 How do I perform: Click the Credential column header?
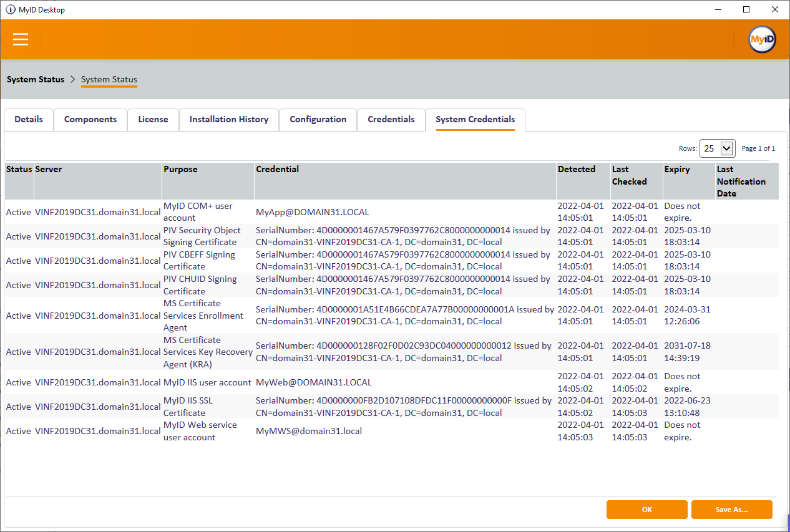[278, 170]
